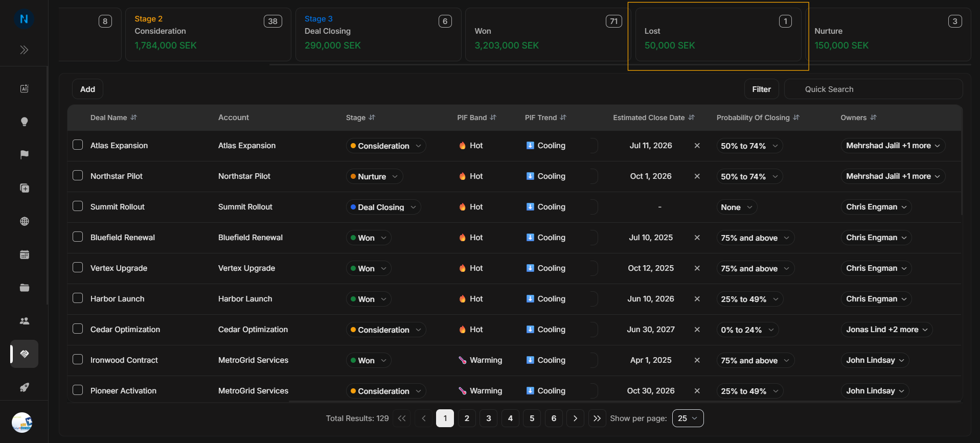Focus the Quick Search field

[x=873, y=89]
